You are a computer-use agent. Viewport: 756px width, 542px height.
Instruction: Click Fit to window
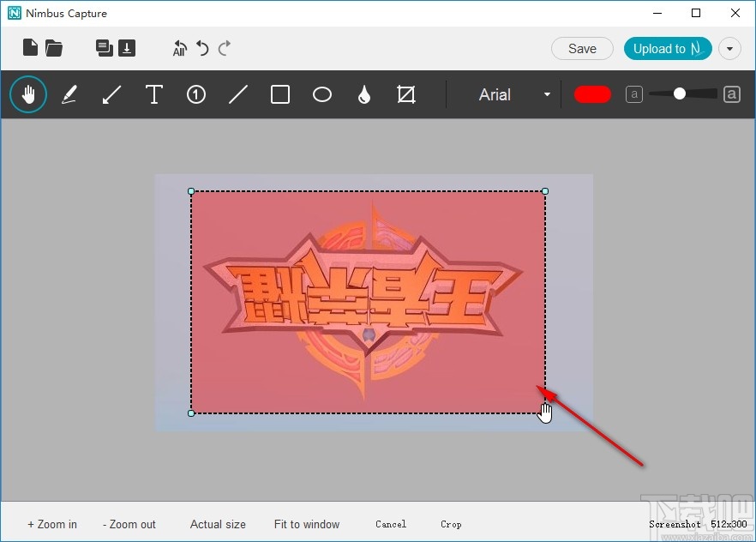click(307, 524)
